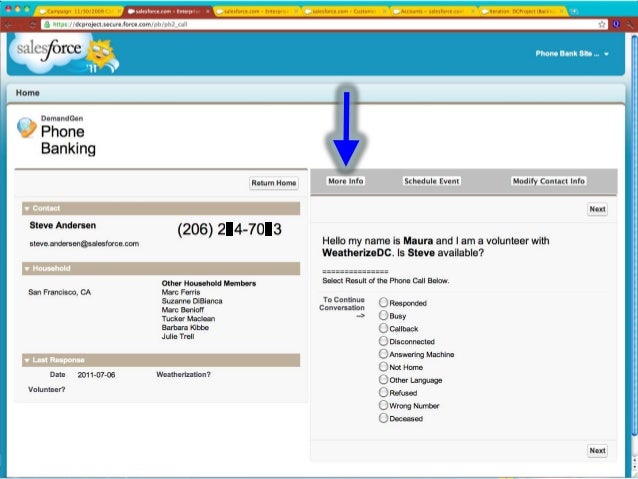The height and width of the screenshot is (479, 638).
Task: Select the Disconnected radio button
Action: pos(383,341)
